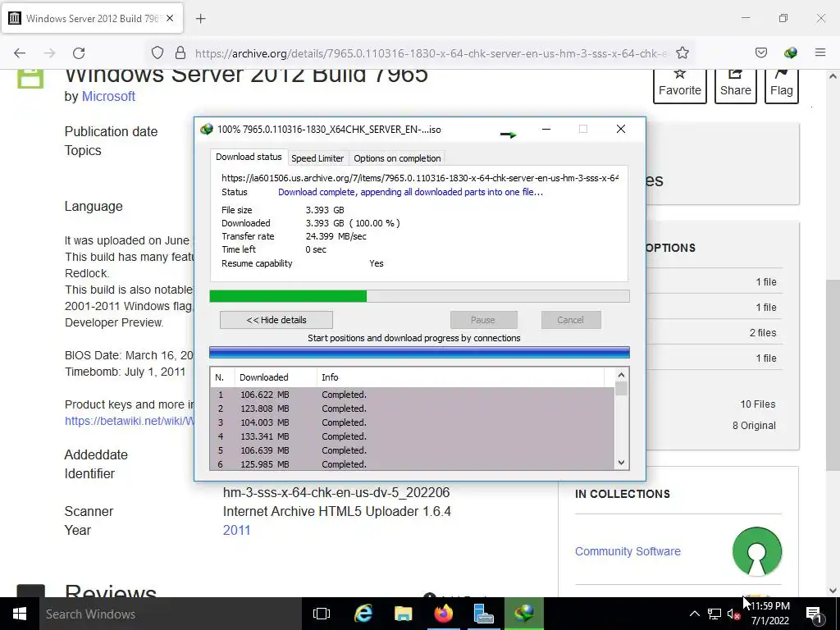Image resolution: width=840 pixels, height=630 pixels.
Task: Select connection row 1 with 106.622 MB
Action: (413, 395)
